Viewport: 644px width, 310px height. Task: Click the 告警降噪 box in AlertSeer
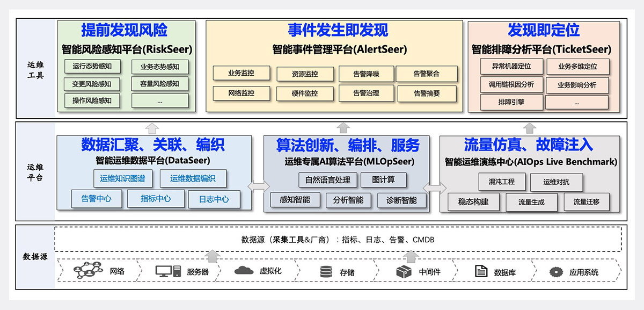click(x=366, y=74)
